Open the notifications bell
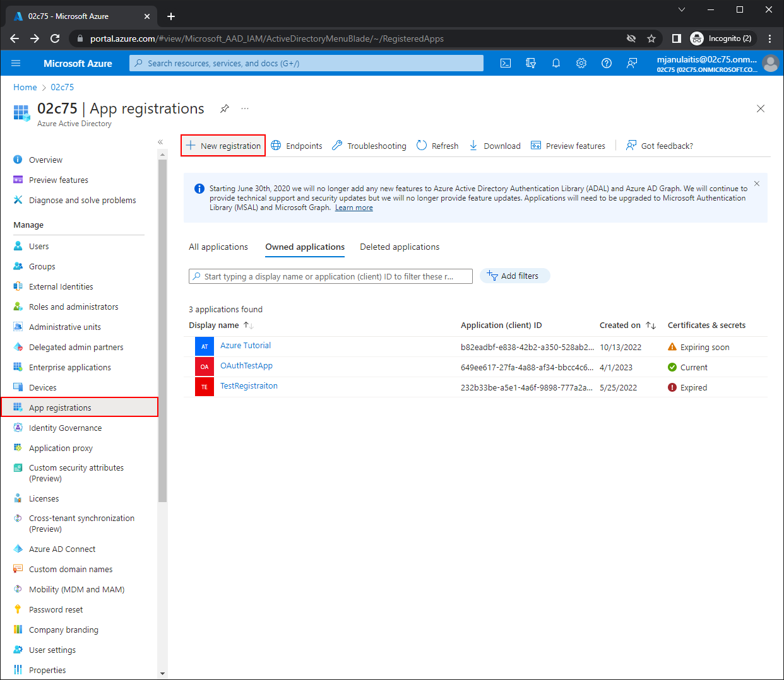784x680 pixels. 556,63
